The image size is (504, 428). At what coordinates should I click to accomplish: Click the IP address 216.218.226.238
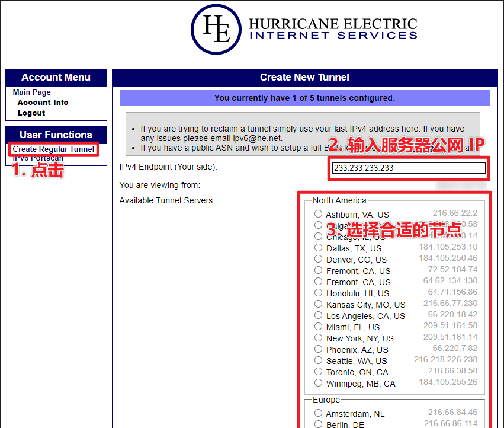click(x=445, y=359)
